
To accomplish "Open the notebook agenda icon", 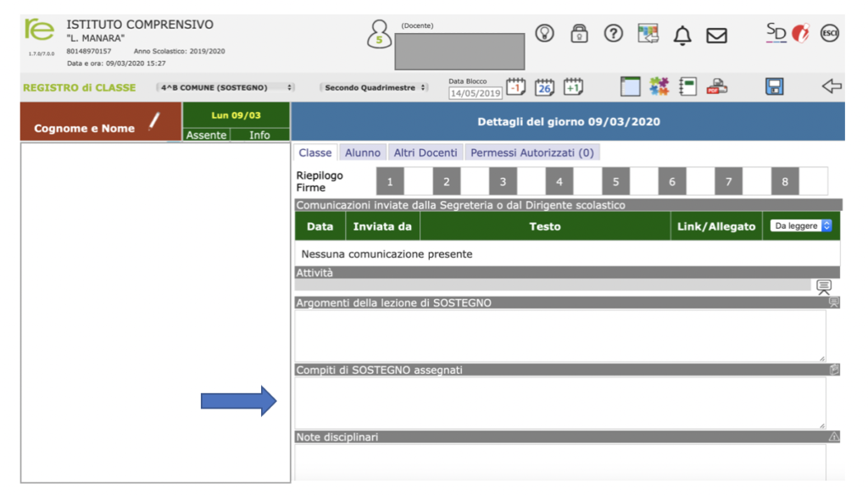I will (x=687, y=86).
